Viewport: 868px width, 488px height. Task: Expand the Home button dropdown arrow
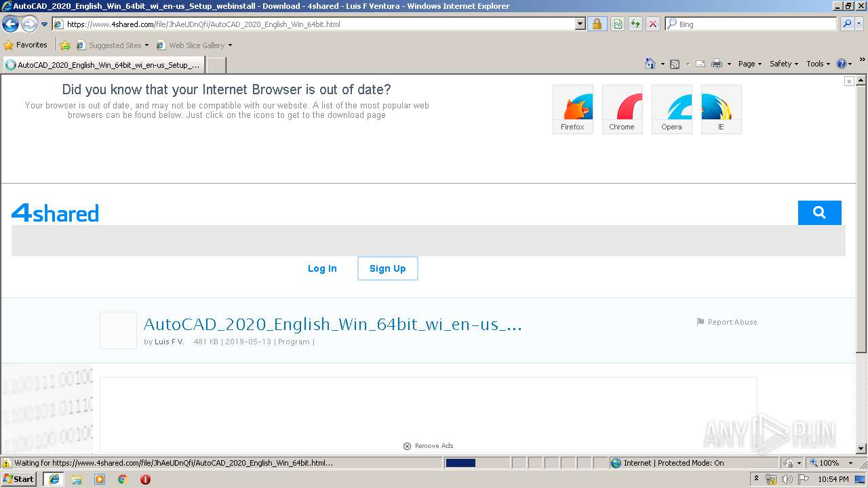(x=661, y=64)
